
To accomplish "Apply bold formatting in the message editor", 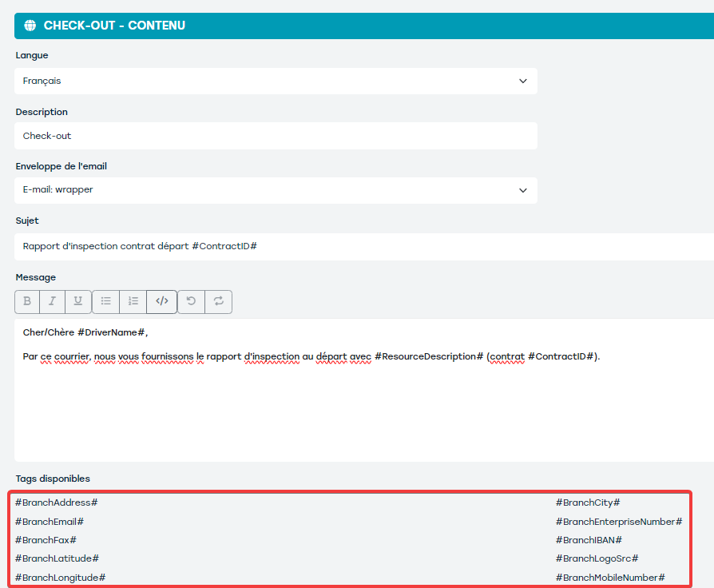I will pyautogui.click(x=27, y=301).
